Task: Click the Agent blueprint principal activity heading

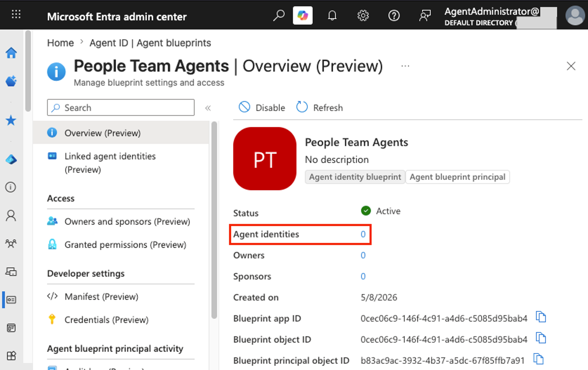Action: [115, 349]
